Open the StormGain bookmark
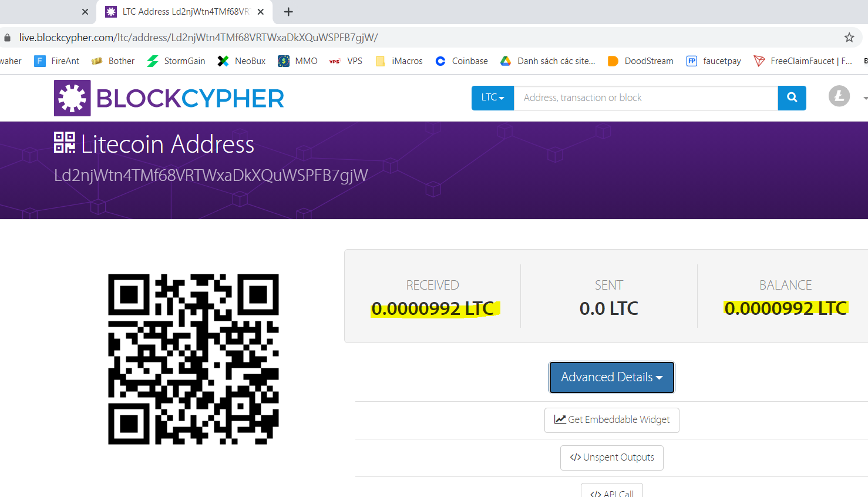 pyautogui.click(x=176, y=61)
